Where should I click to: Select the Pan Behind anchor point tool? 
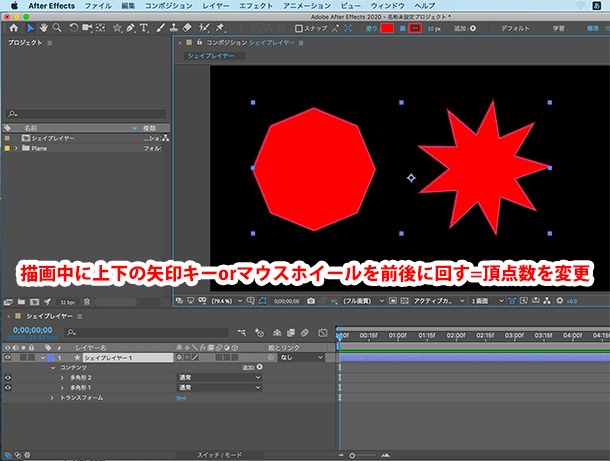pos(101,28)
